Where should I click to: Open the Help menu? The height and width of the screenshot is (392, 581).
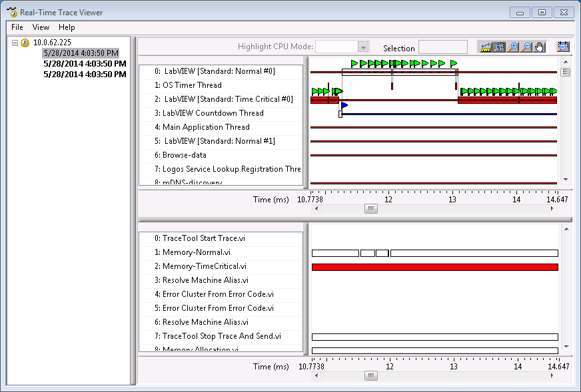(x=67, y=27)
